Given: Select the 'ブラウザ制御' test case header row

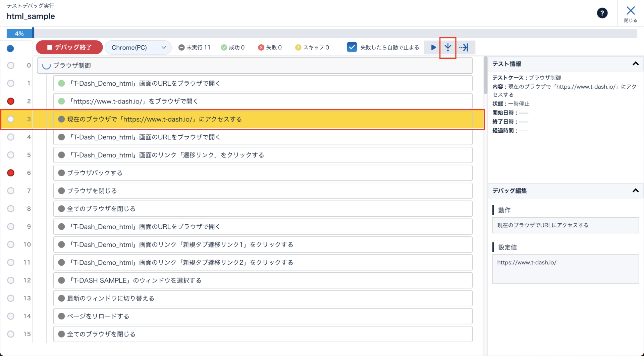Looking at the screenshot, I should point(255,65).
